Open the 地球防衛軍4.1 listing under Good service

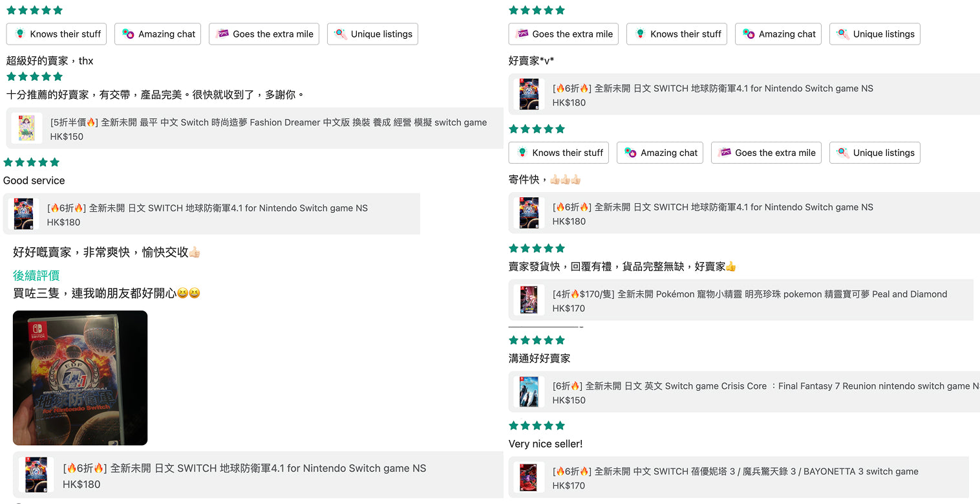click(x=208, y=208)
